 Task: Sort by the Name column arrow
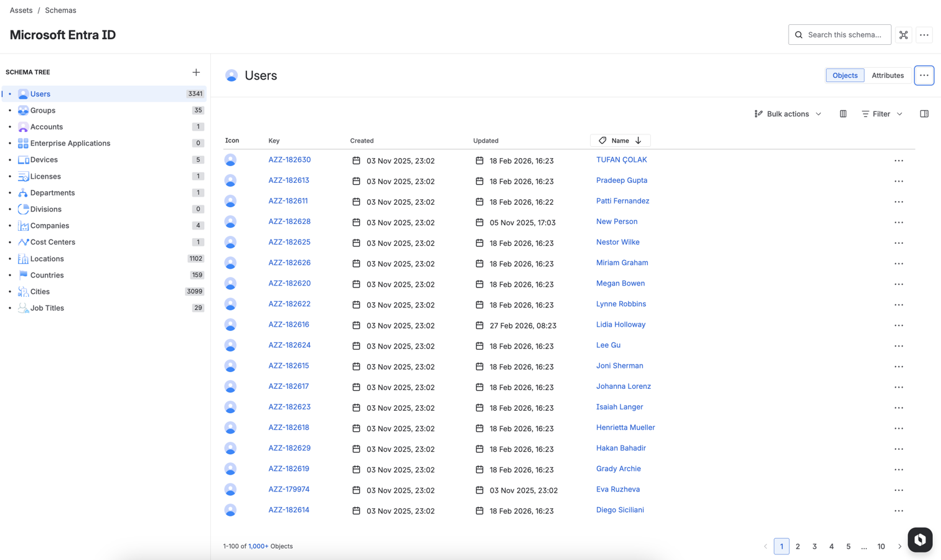point(638,141)
